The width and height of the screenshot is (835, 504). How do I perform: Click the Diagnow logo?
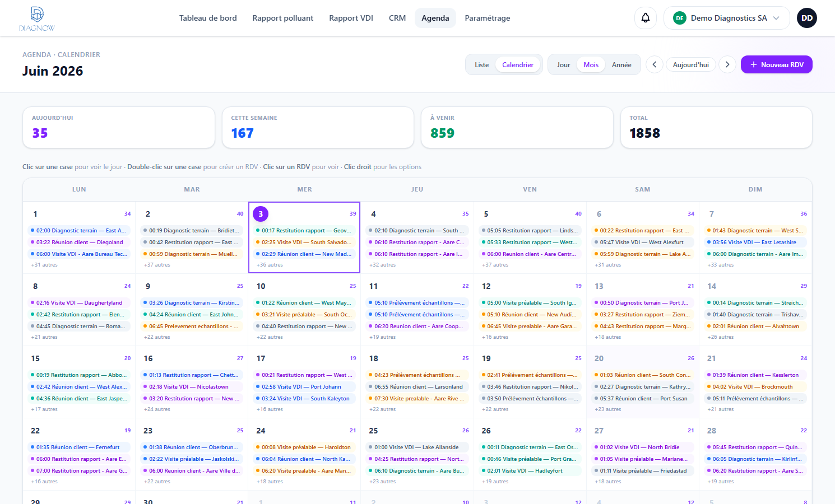(x=37, y=18)
